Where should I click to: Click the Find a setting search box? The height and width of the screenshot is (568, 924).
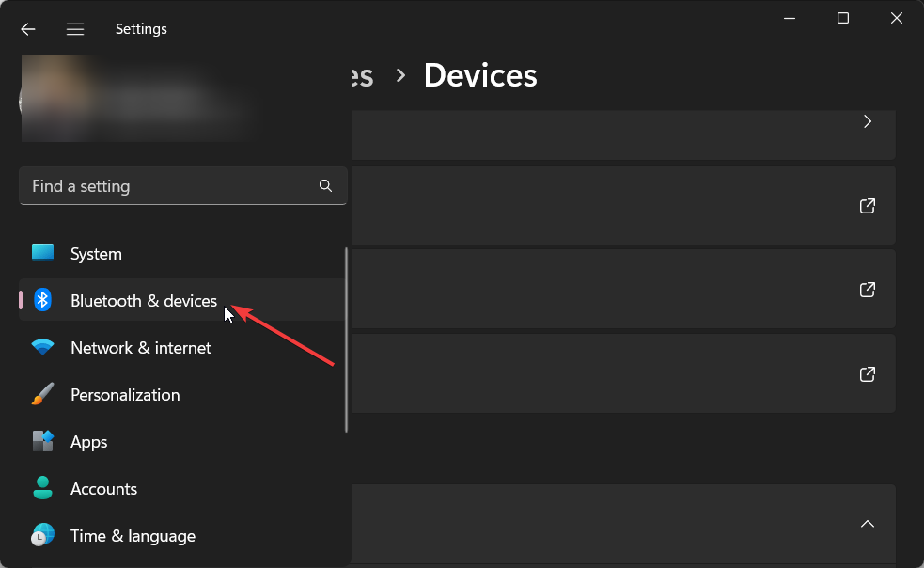pos(182,186)
